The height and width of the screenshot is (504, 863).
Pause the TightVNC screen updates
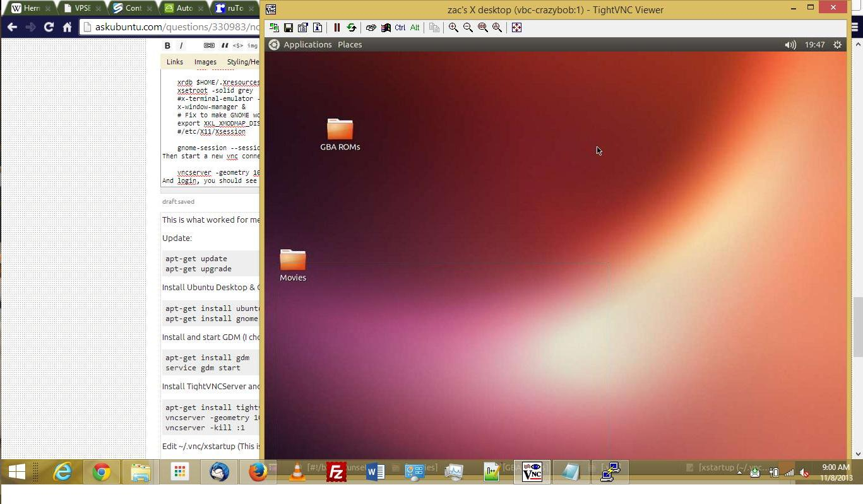(337, 28)
